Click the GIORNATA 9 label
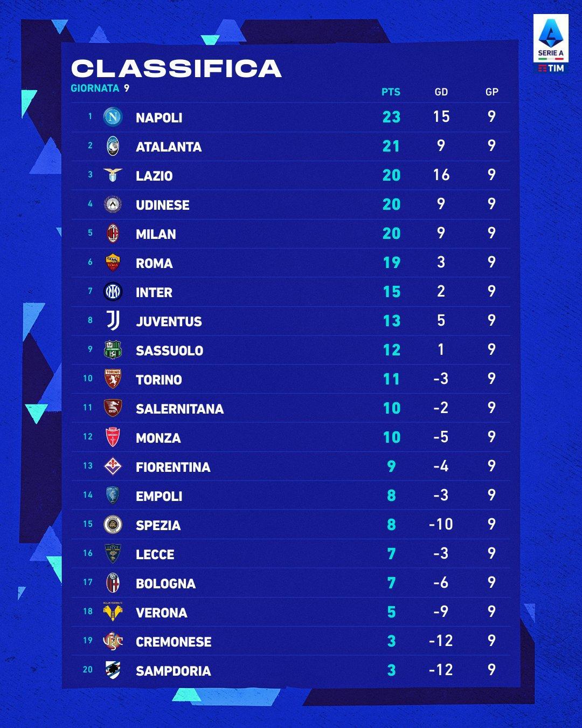Viewport: 582px width, 728px height. (100, 88)
